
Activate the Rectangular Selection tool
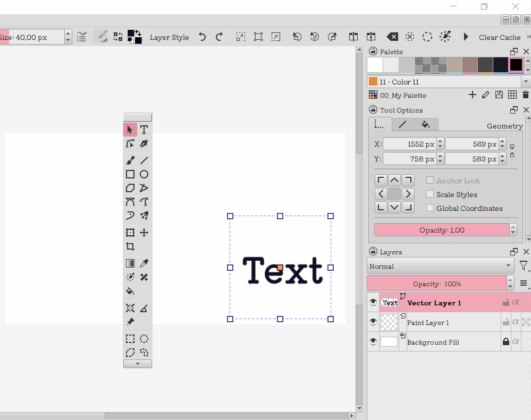click(130, 338)
